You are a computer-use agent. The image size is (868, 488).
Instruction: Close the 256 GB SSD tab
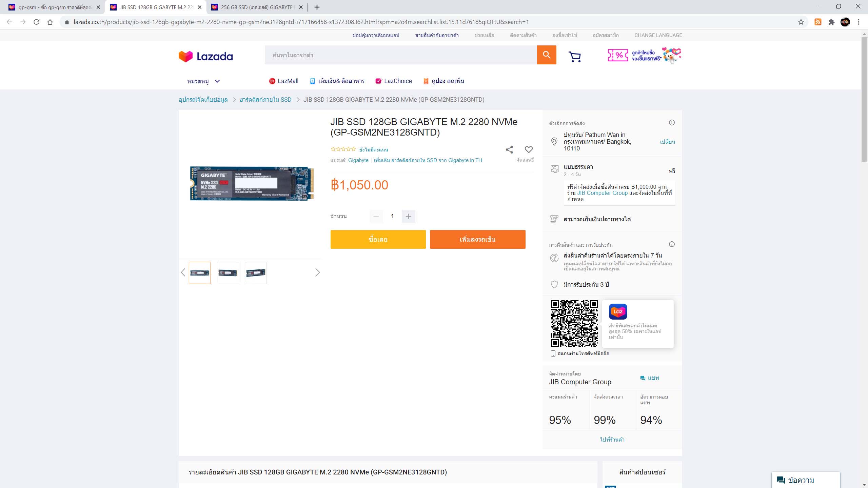click(301, 7)
